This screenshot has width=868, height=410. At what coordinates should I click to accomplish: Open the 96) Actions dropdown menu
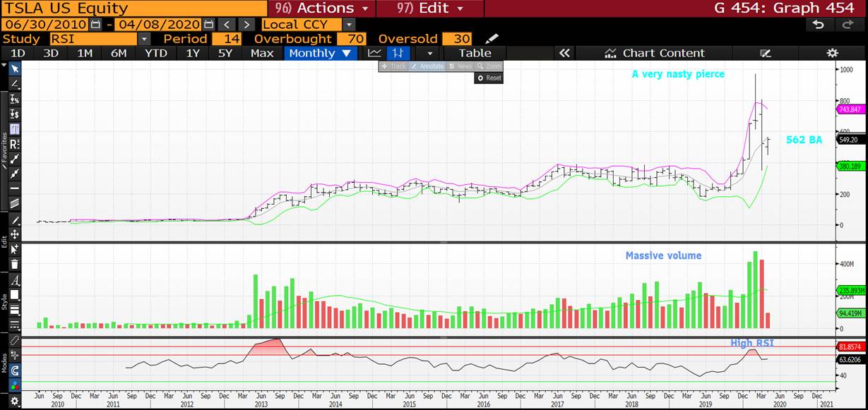coord(321,8)
